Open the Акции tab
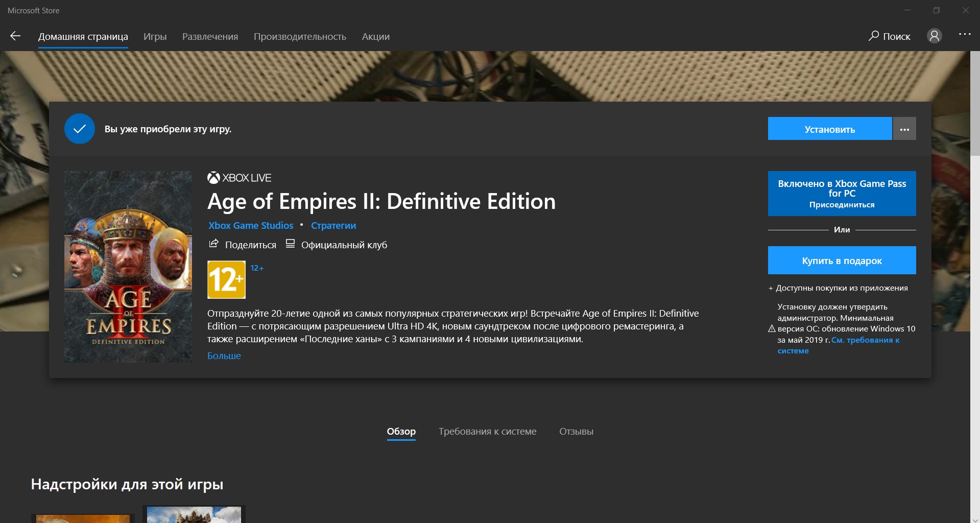This screenshot has height=523, width=980. coord(375,37)
